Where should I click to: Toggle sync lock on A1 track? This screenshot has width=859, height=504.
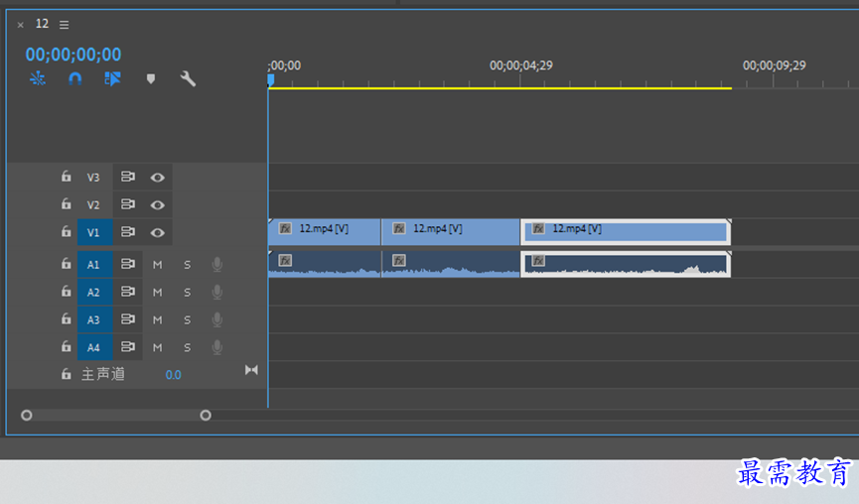coord(128,264)
